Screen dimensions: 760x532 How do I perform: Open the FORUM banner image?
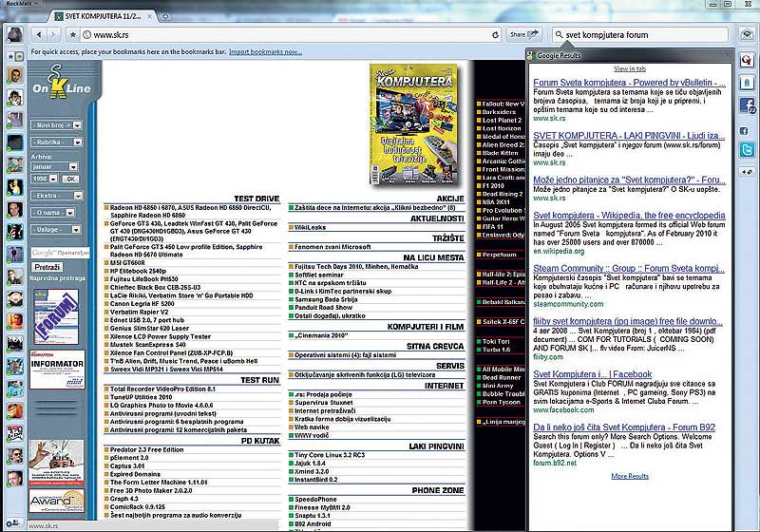tap(56, 317)
